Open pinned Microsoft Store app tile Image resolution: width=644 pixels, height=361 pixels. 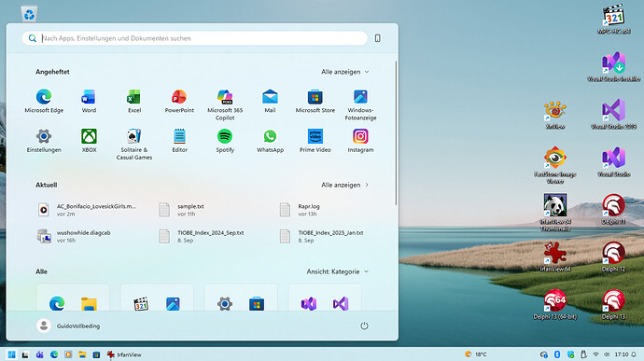tap(315, 101)
